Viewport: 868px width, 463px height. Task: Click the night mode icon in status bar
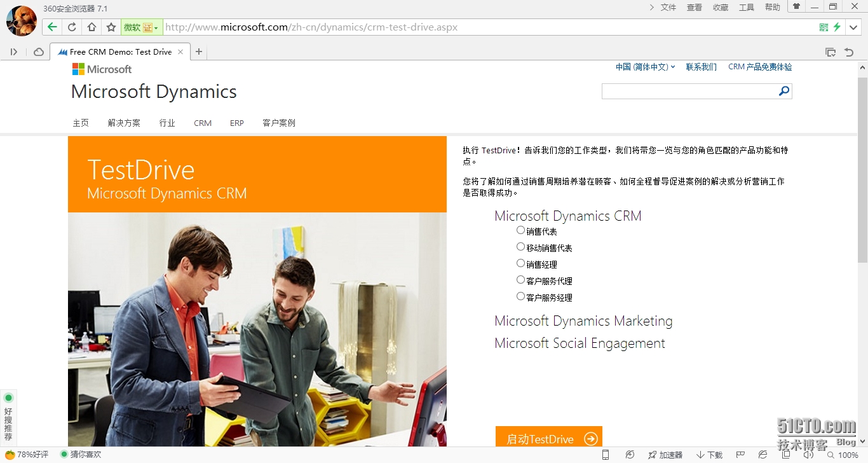point(630,455)
